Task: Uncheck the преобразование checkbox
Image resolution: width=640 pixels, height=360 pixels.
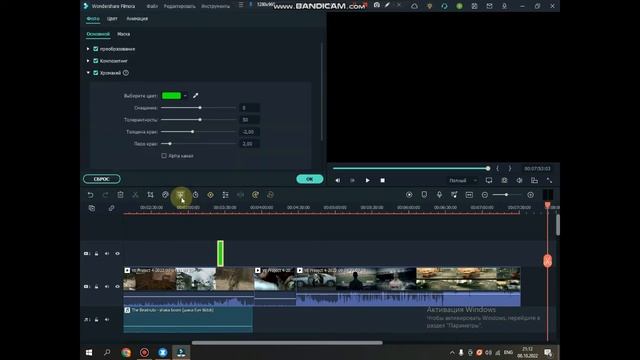Action: (96, 49)
